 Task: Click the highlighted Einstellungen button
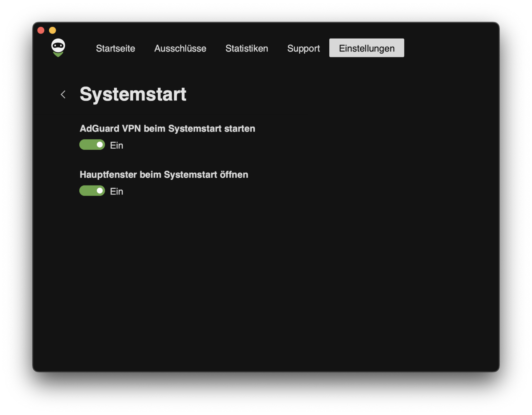(366, 48)
